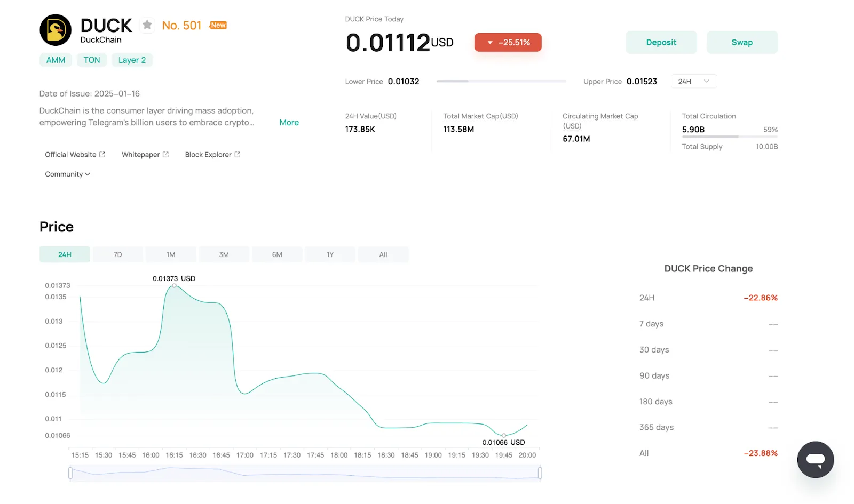The width and height of the screenshot is (854, 504).
Task: Click the chart mini overview strip
Action: point(305,473)
